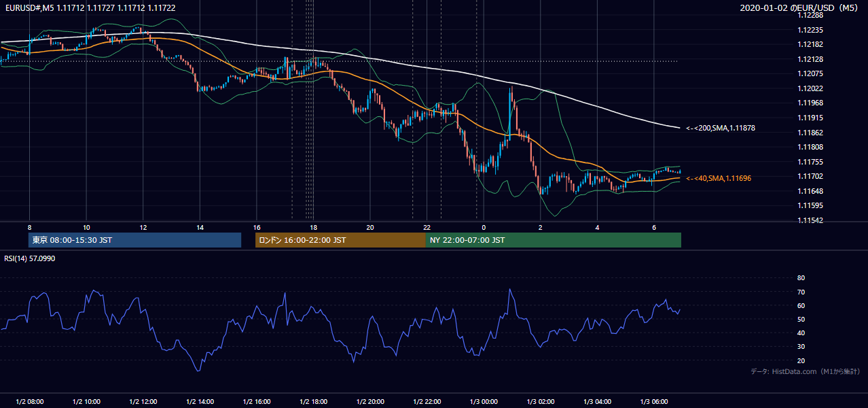Click hour label 10 under price chart
This screenshot has width=868, height=408.
point(86,227)
